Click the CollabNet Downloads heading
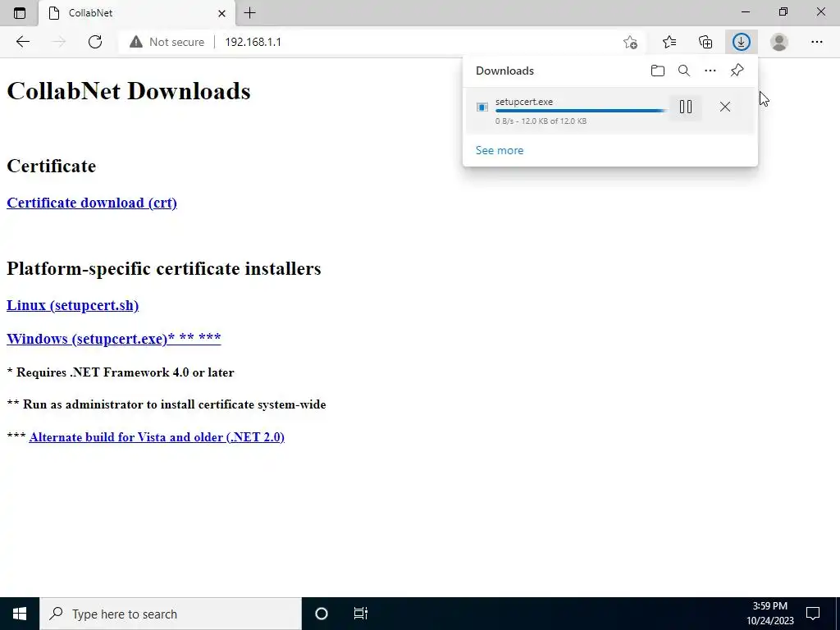Image resolution: width=840 pixels, height=630 pixels. point(129,91)
